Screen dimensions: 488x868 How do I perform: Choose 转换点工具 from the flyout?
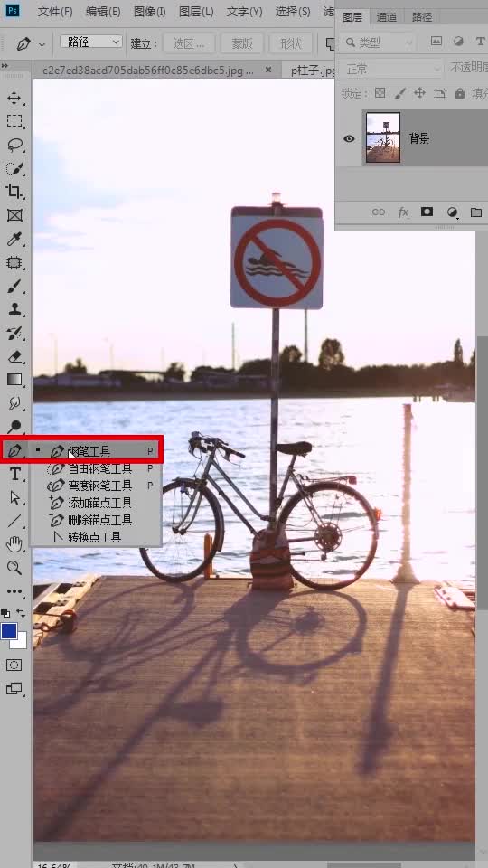(95, 537)
